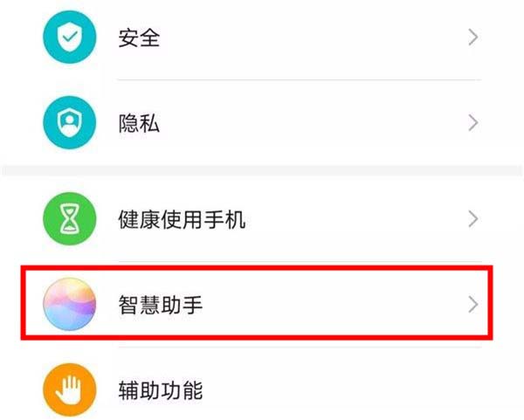524x420 pixels.
Task: Open the 辅助功能 text label
Action: tap(161, 390)
